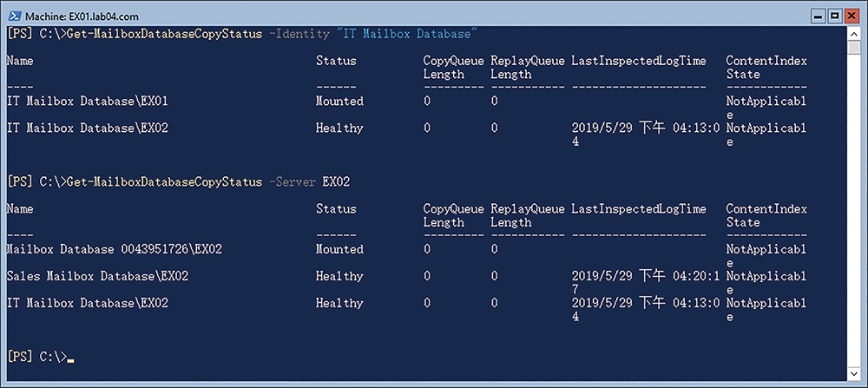Select the "Sales Mailbox Database\EX02" name
The width and height of the screenshot is (868, 388).
pyautogui.click(x=97, y=276)
